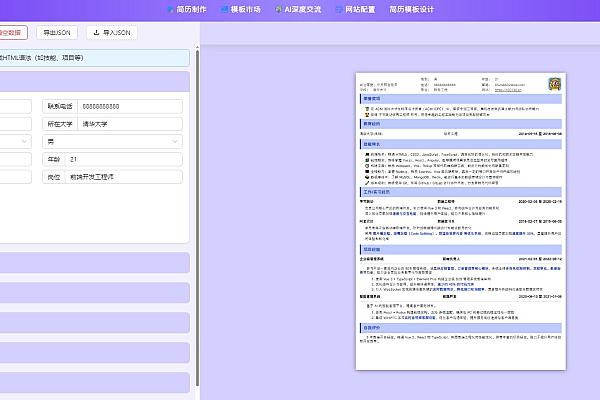Open the gender dropdown showing 男
The image size is (600, 400).
(112, 142)
